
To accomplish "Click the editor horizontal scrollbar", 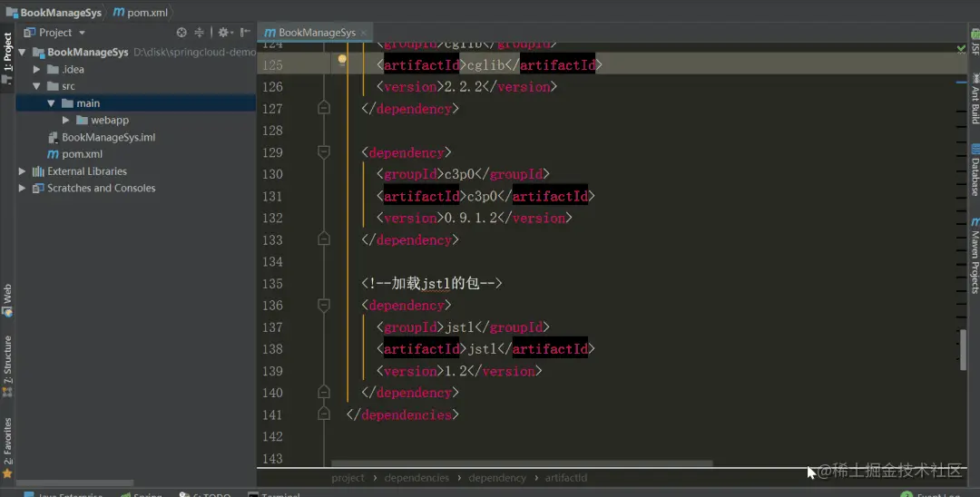I will coord(522,463).
